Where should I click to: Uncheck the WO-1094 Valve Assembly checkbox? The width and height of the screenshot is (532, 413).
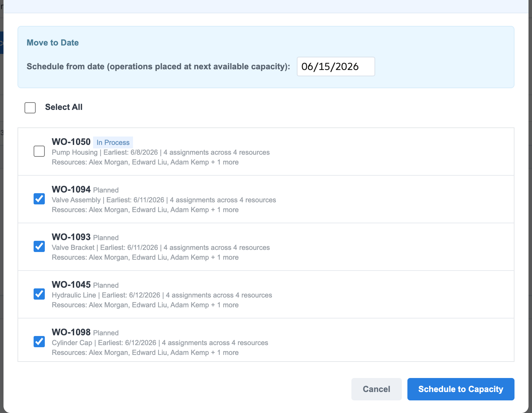click(39, 199)
